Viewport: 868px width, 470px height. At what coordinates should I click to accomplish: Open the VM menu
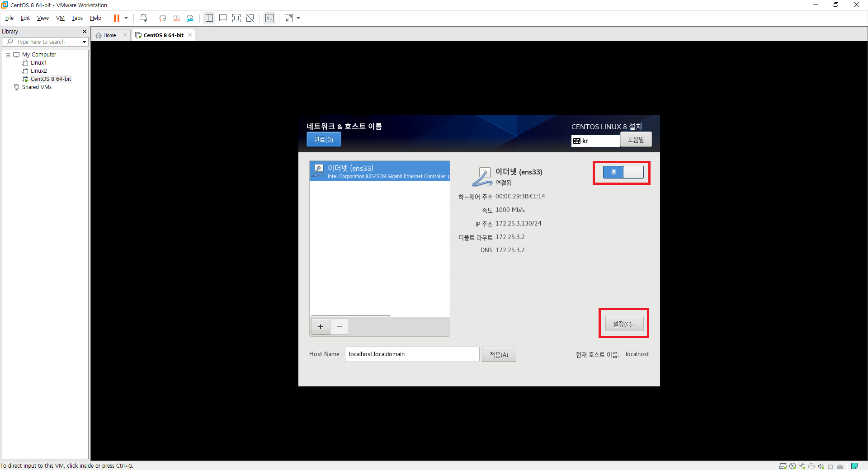pos(60,18)
